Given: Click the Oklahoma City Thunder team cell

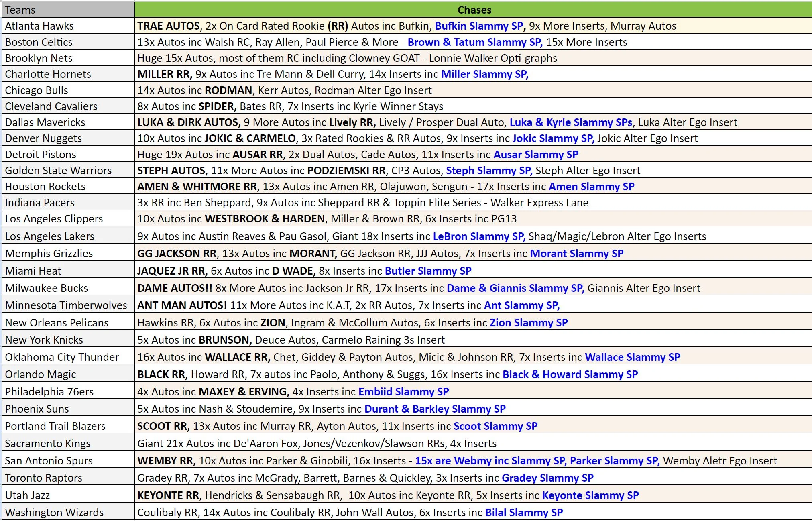Looking at the screenshot, I should [68, 356].
